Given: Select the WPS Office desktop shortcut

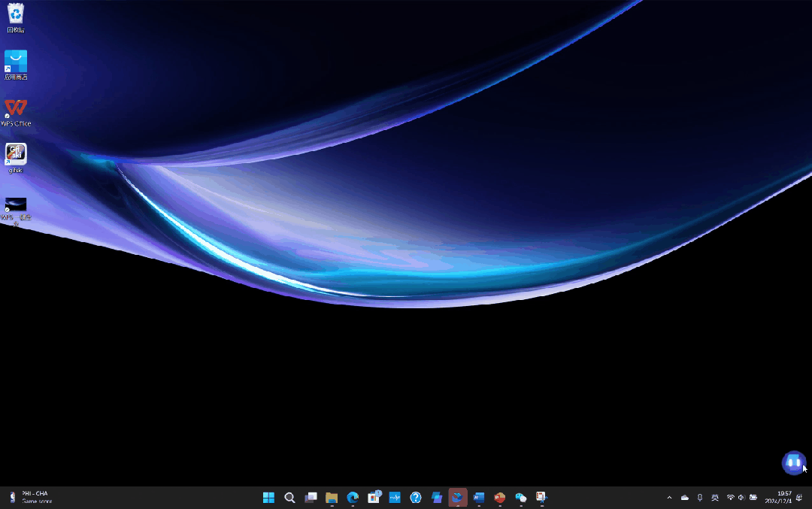Looking at the screenshot, I should (x=16, y=112).
